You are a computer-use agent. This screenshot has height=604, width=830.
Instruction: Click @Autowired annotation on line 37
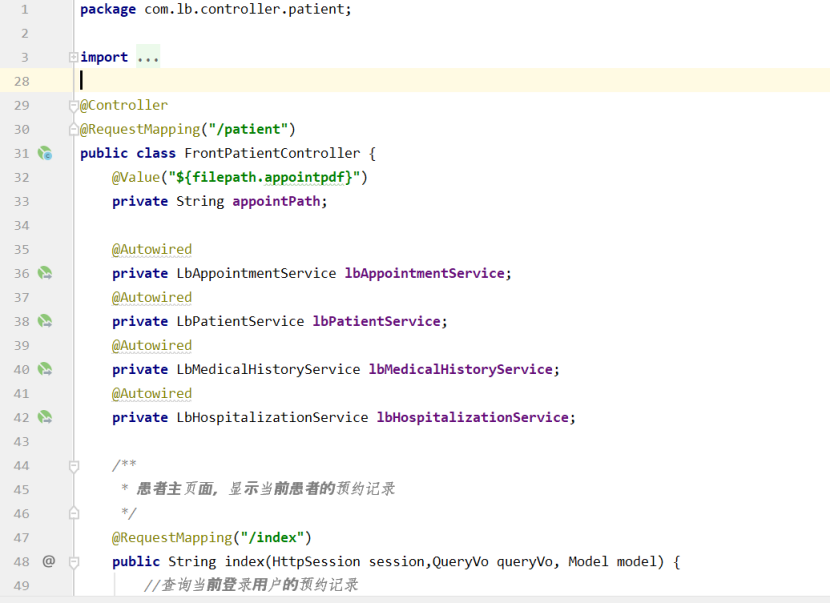click(152, 298)
